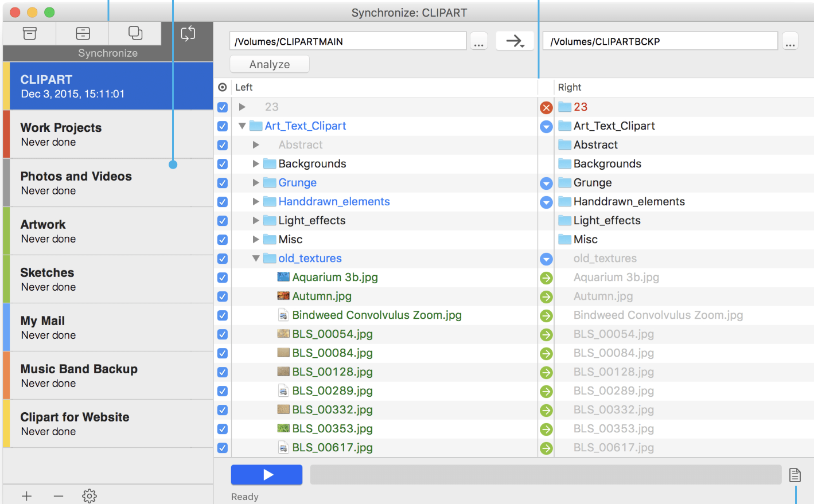This screenshot has height=504, width=814.
Task: Switch to the Synchronize mode tab
Action: coord(188,34)
